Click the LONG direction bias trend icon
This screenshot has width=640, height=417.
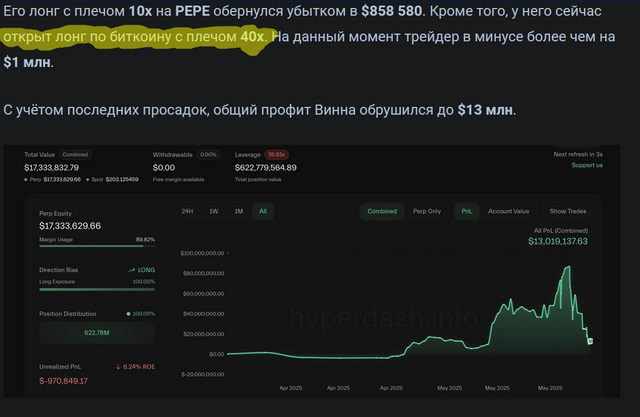pyautogui.click(x=132, y=271)
